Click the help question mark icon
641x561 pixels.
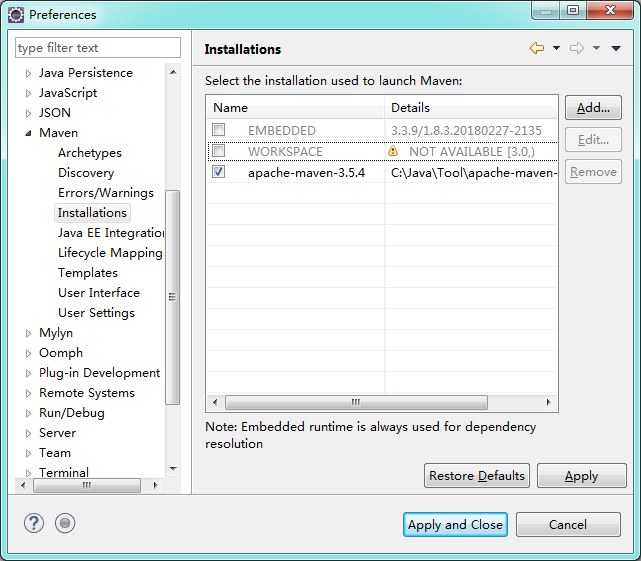pyautogui.click(x=34, y=523)
